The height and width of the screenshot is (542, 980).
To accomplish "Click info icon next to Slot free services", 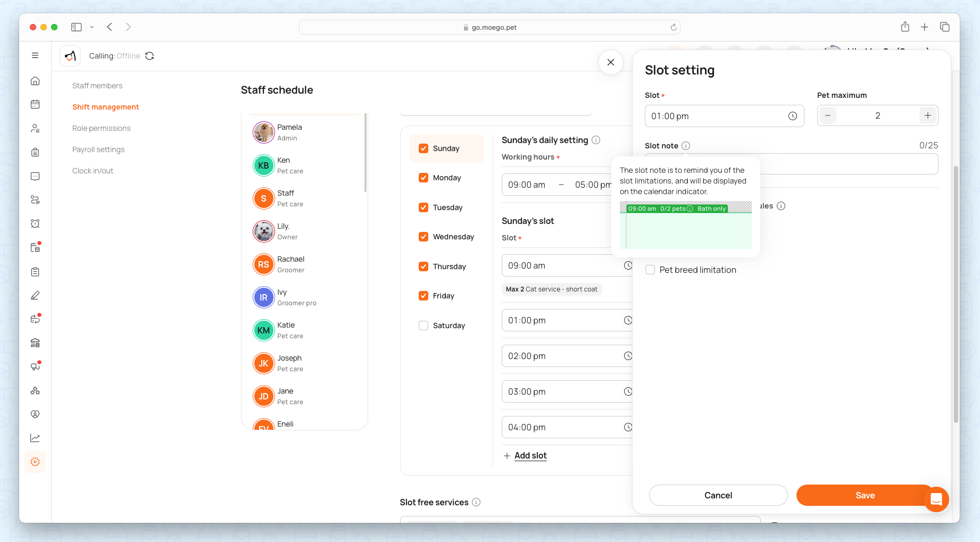I will point(476,502).
